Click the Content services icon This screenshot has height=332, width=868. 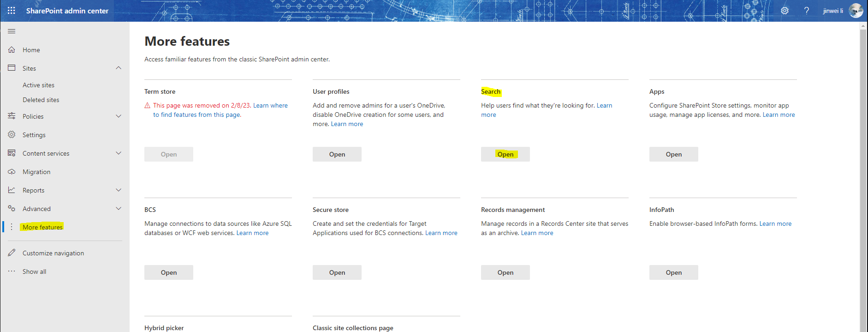(x=12, y=153)
